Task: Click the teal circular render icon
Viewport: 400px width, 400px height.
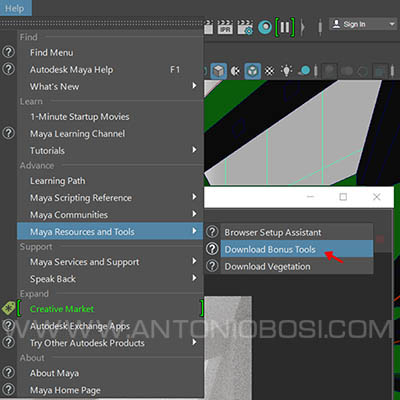Action: (265, 27)
